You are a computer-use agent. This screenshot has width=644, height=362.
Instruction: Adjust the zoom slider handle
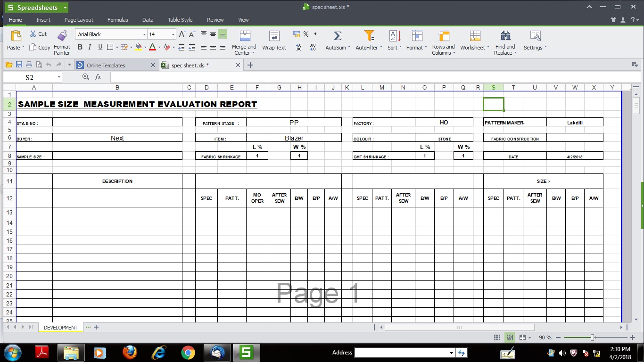point(592,337)
